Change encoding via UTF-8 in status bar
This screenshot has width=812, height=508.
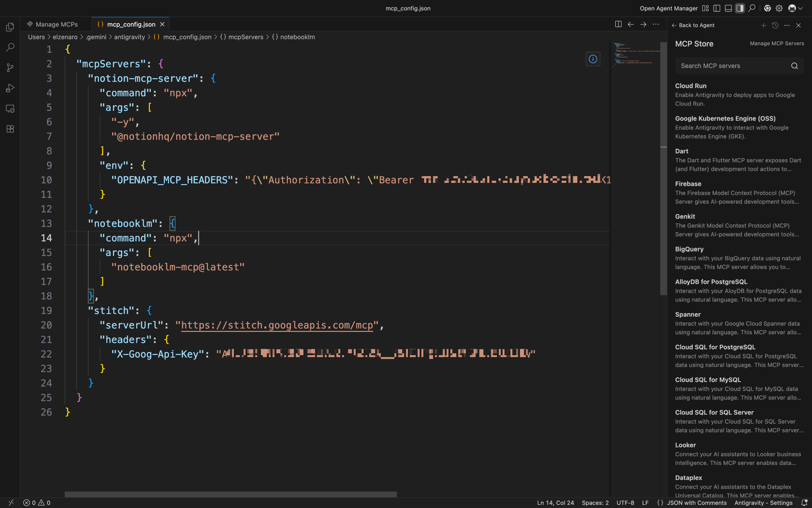click(625, 503)
